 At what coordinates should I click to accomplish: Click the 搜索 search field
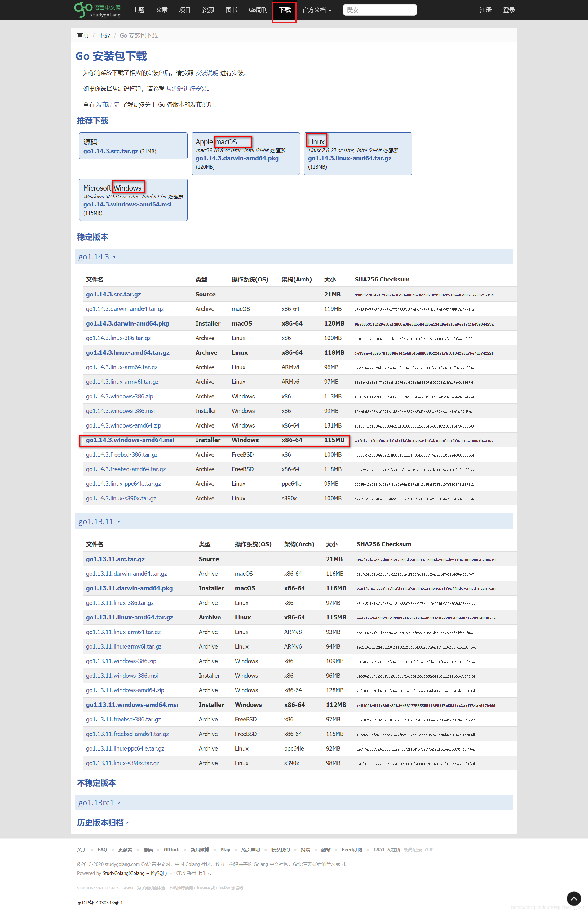(379, 10)
